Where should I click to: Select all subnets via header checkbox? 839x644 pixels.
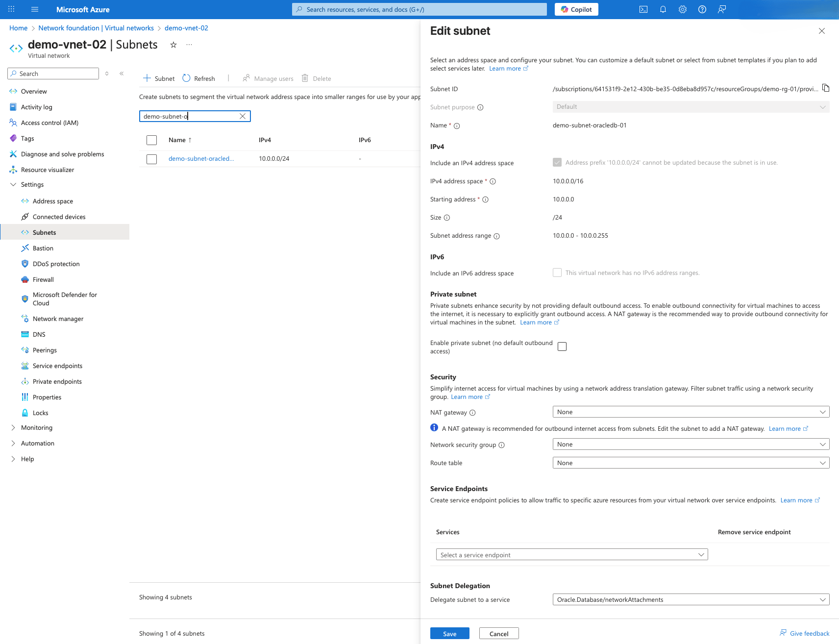click(151, 140)
